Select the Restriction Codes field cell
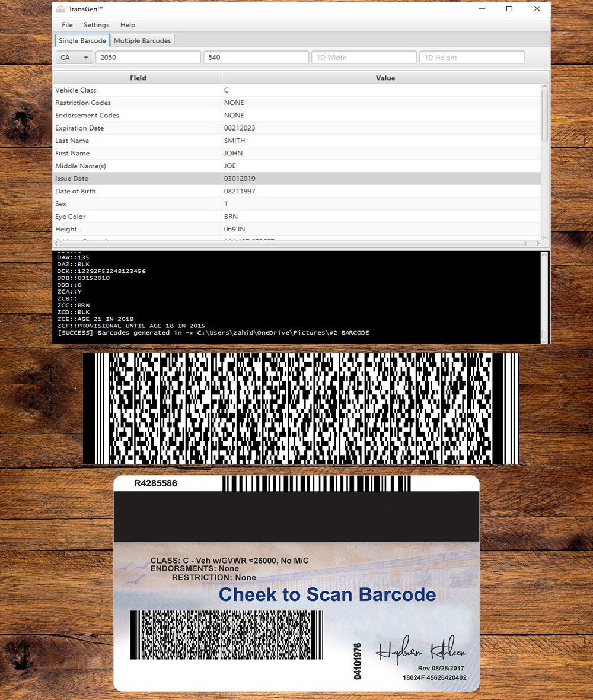 [138, 103]
